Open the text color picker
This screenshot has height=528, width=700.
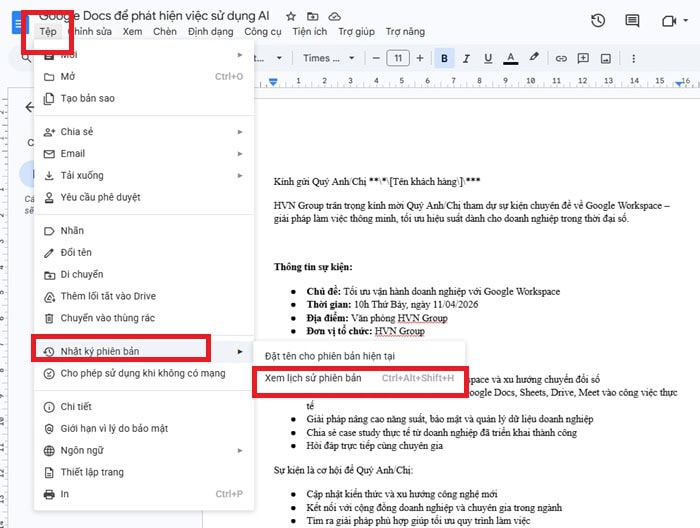tap(511, 57)
